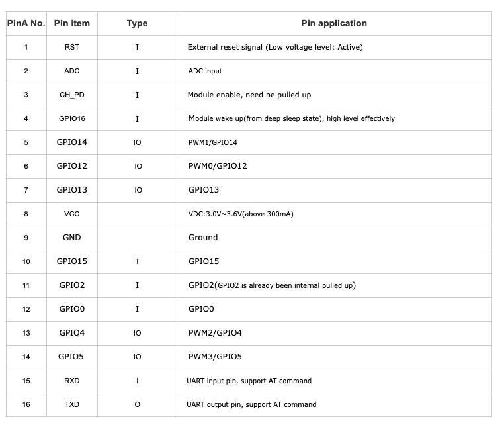Click the RXD pin item cell

pyautogui.click(x=71, y=381)
